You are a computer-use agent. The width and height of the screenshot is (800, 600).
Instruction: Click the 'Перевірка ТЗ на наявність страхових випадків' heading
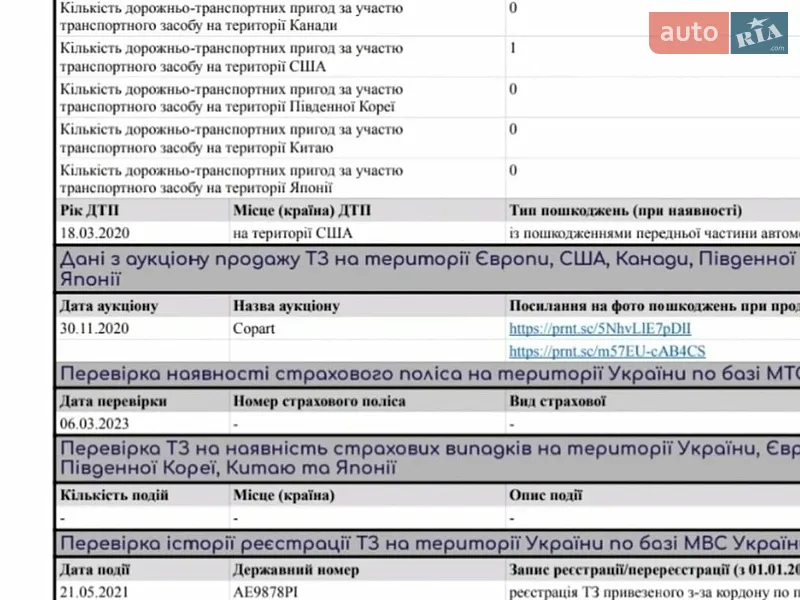[x=428, y=458]
